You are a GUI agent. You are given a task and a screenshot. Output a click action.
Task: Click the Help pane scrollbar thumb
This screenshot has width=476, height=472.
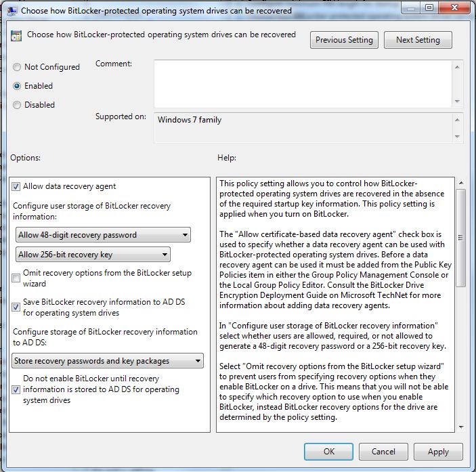pos(461,238)
